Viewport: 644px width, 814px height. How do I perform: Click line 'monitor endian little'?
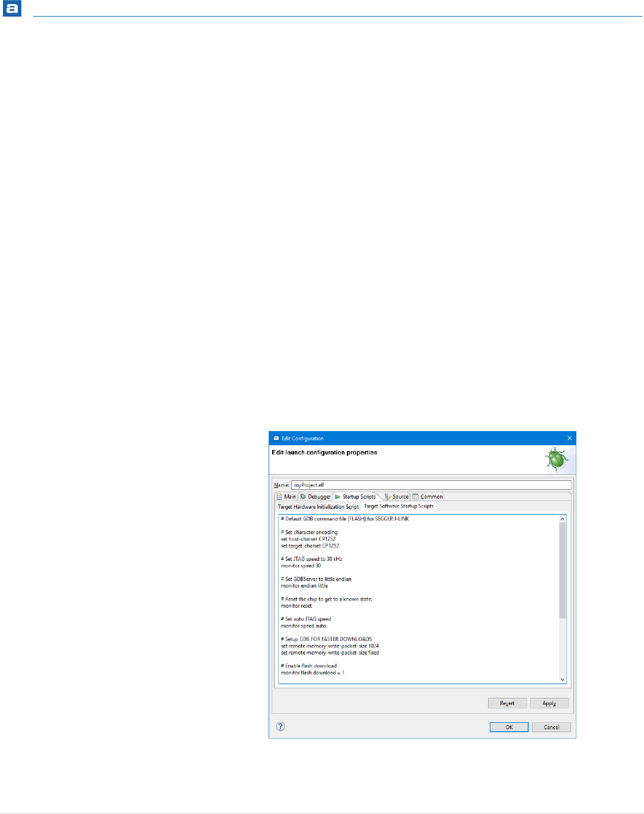[304, 586]
